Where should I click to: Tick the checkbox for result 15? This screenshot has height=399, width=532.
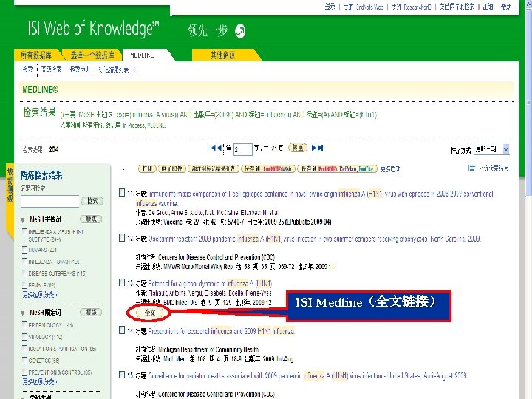[x=122, y=375]
